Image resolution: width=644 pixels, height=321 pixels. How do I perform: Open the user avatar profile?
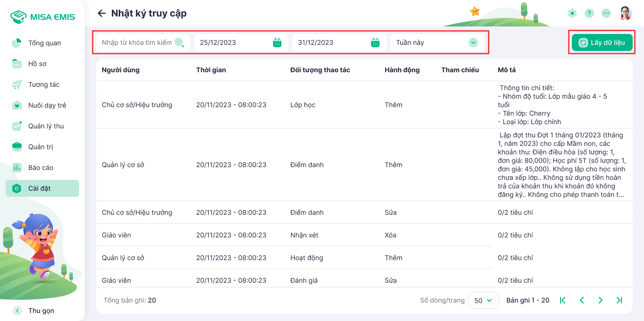click(626, 13)
